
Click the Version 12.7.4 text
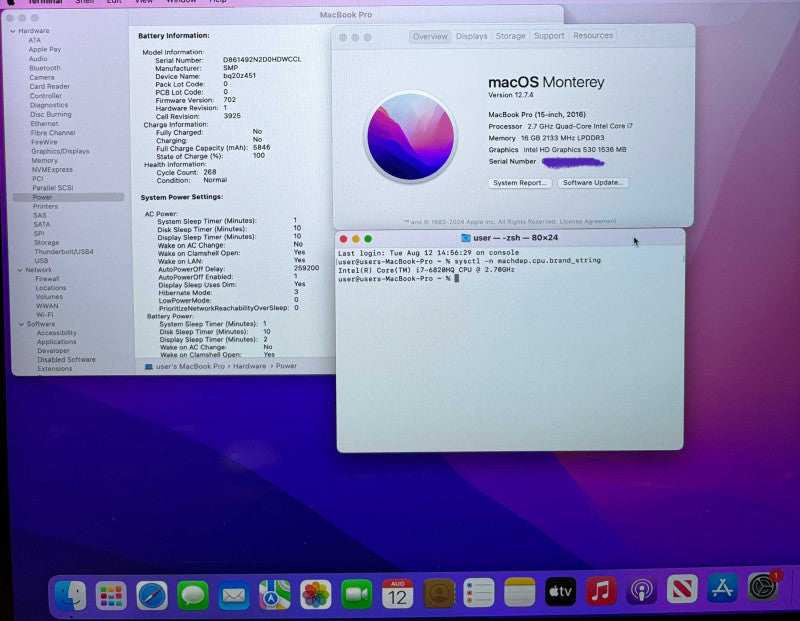click(x=511, y=95)
